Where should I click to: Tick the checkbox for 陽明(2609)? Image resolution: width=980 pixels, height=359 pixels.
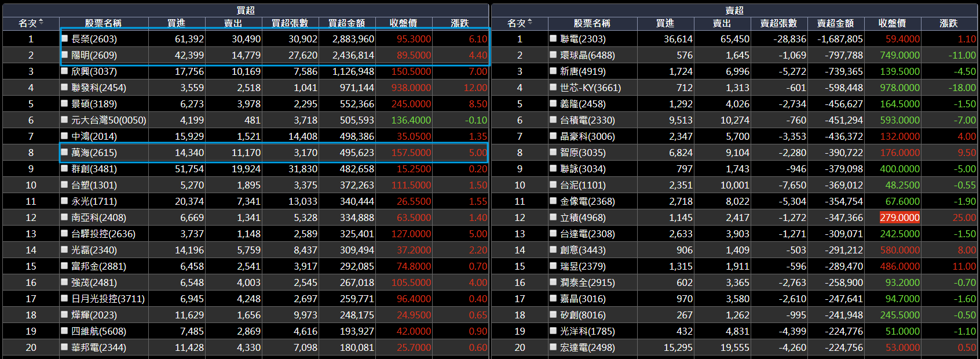[65, 55]
